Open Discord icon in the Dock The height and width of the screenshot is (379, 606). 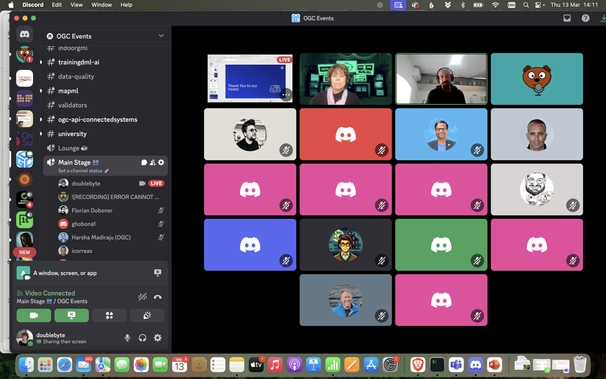click(x=475, y=365)
